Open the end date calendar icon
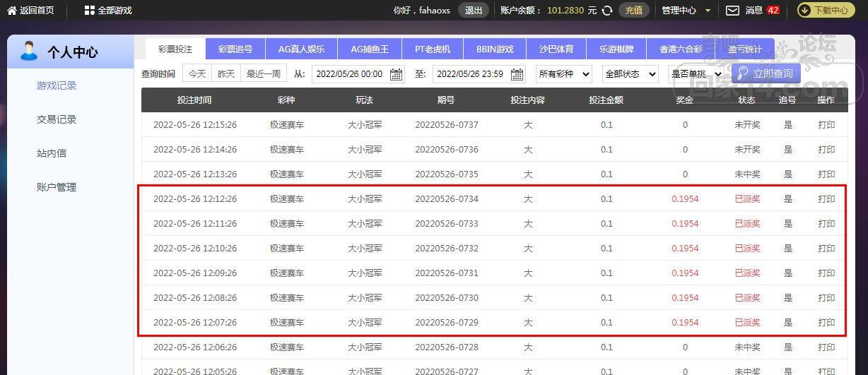Screen dimensions: 868x375 click(x=517, y=74)
